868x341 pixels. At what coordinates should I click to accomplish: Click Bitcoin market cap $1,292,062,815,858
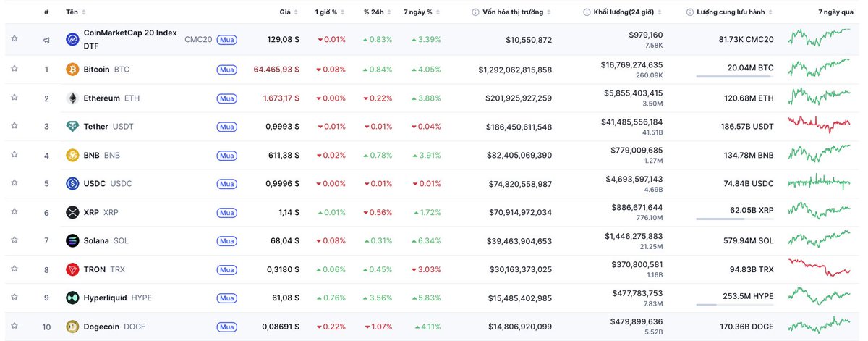click(515, 70)
